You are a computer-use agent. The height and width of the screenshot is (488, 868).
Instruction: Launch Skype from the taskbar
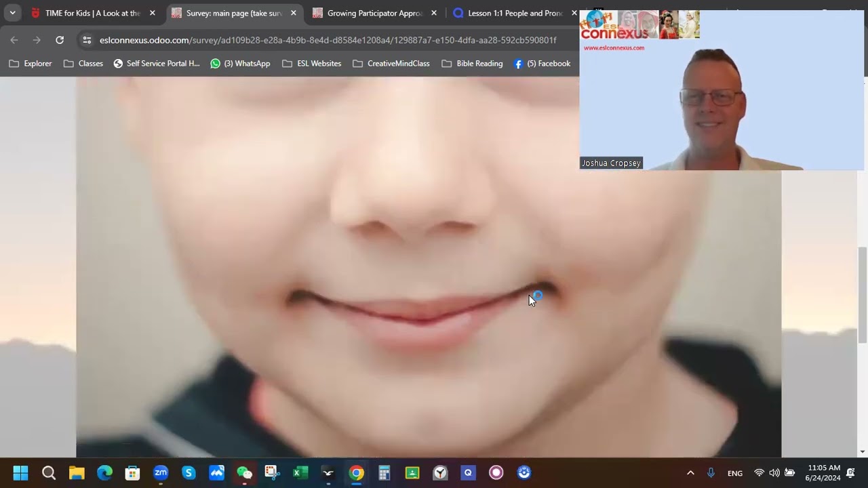click(189, 473)
